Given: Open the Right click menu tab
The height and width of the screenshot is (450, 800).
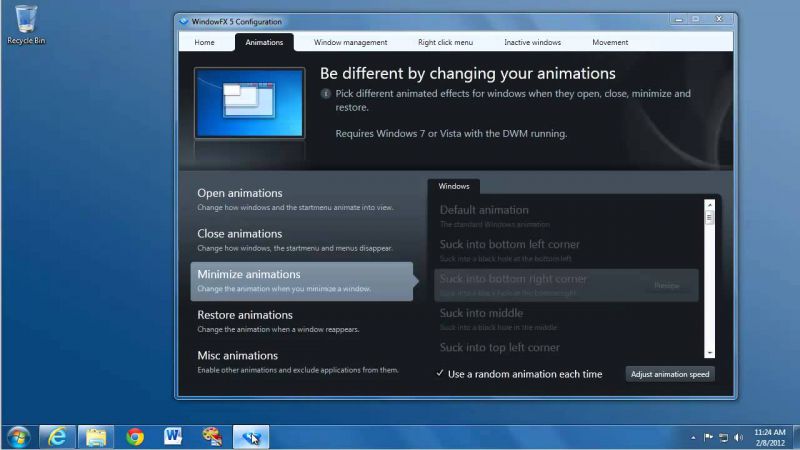Looking at the screenshot, I should tap(445, 42).
